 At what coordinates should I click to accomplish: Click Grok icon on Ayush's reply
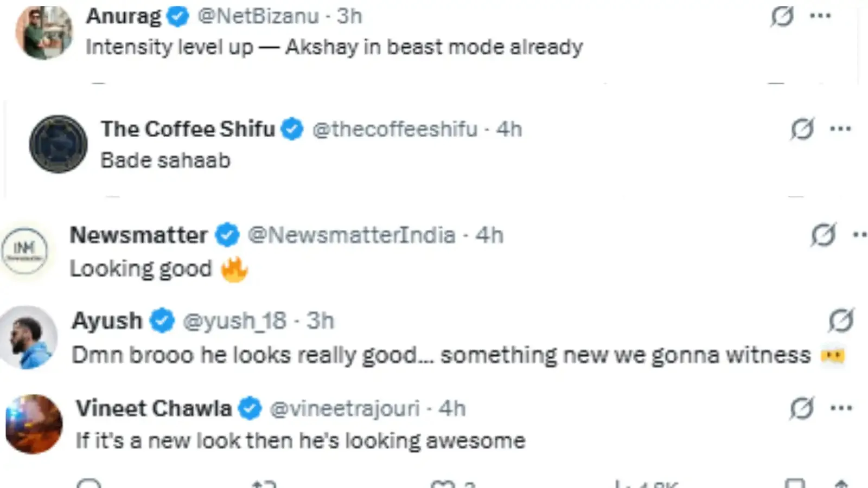(x=840, y=320)
